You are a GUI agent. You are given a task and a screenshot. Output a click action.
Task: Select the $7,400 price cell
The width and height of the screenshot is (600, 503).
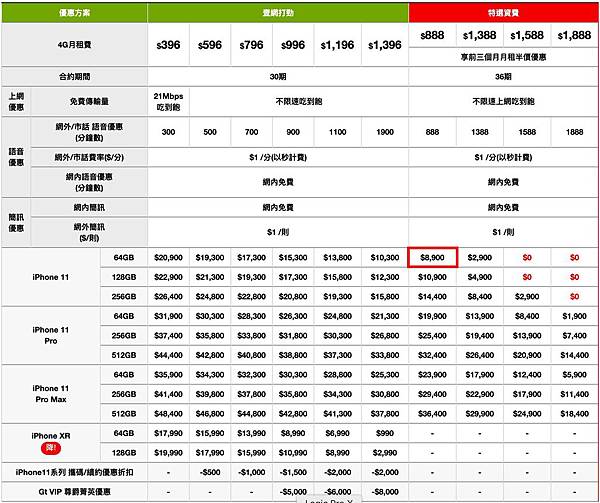(574, 335)
